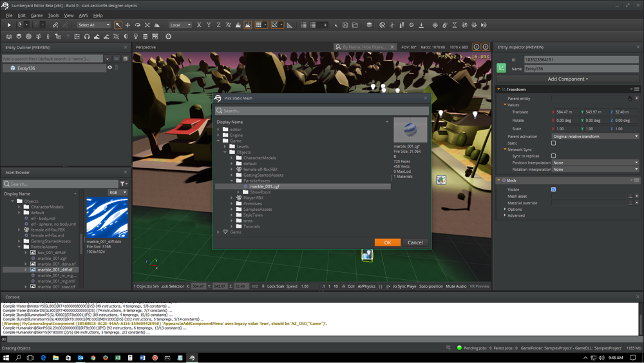Click the green entity icon in Entity Inspector
The width and height of the screenshot is (644, 363).
point(502,68)
